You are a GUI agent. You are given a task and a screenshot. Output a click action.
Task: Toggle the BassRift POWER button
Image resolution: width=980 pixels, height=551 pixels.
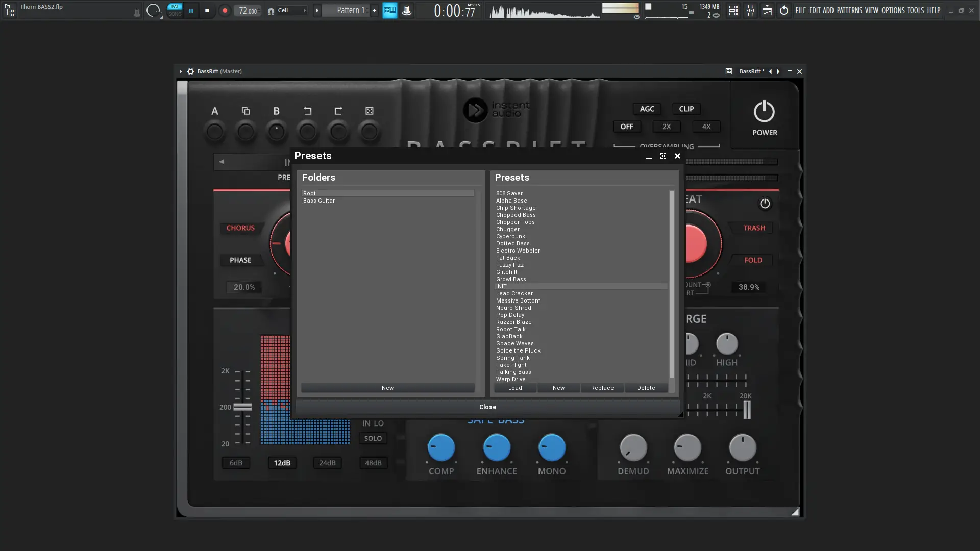[x=764, y=112]
